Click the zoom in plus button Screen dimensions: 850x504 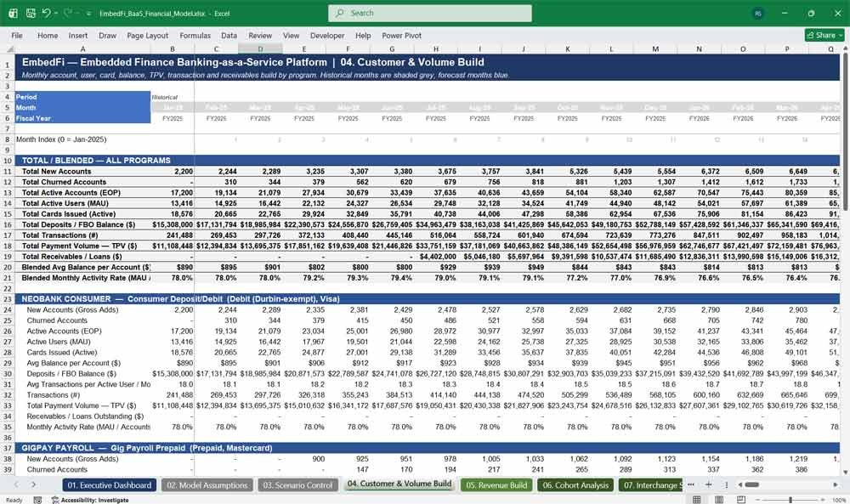[824, 499]
